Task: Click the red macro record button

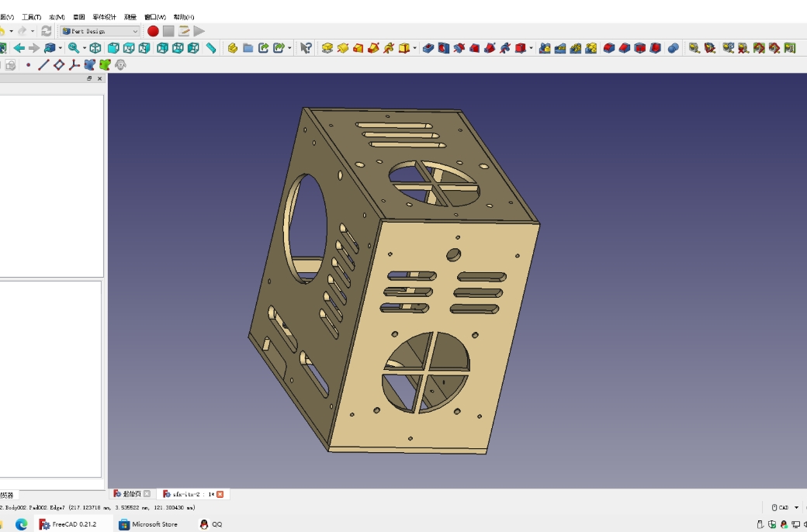Action: [x=153, y=31]
